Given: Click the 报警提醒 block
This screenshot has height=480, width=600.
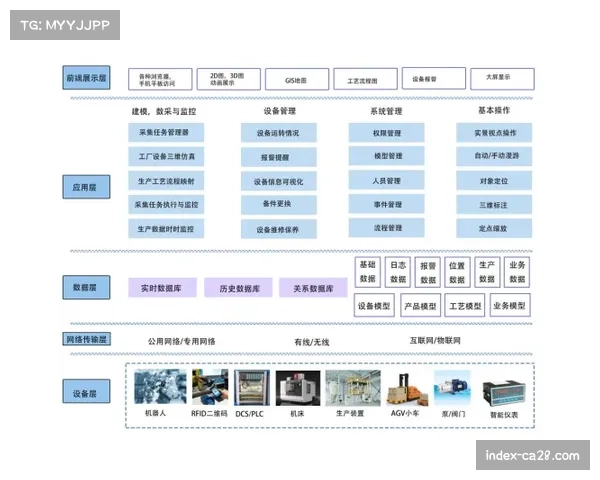Looking at the screenshot, I should pyautogui.click(x=279, y=157).
